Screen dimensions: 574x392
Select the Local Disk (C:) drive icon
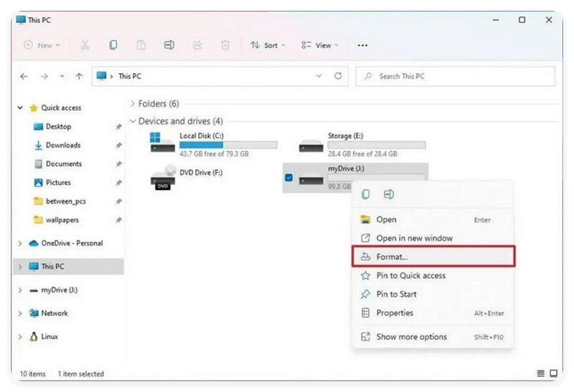coord(162,143)
